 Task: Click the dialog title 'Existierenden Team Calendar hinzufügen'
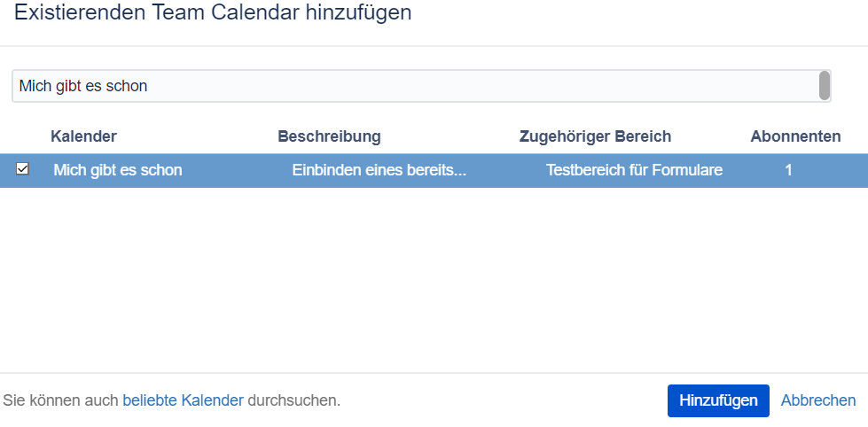point(213,13)
